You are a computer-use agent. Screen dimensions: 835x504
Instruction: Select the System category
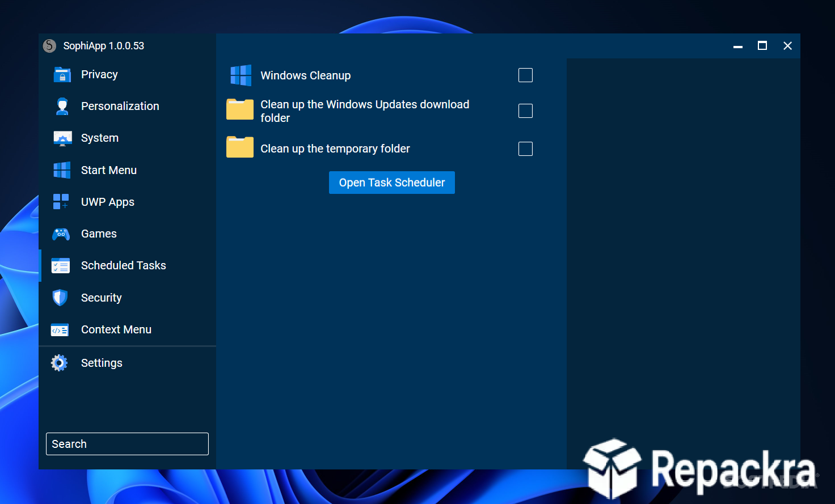[128, 138]
